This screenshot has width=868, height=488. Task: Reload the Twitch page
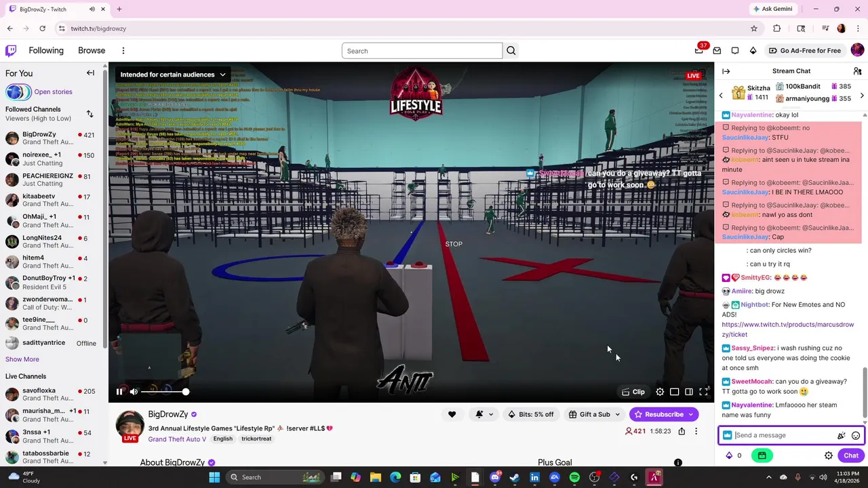pyautogui.click(x=43, y=28)
